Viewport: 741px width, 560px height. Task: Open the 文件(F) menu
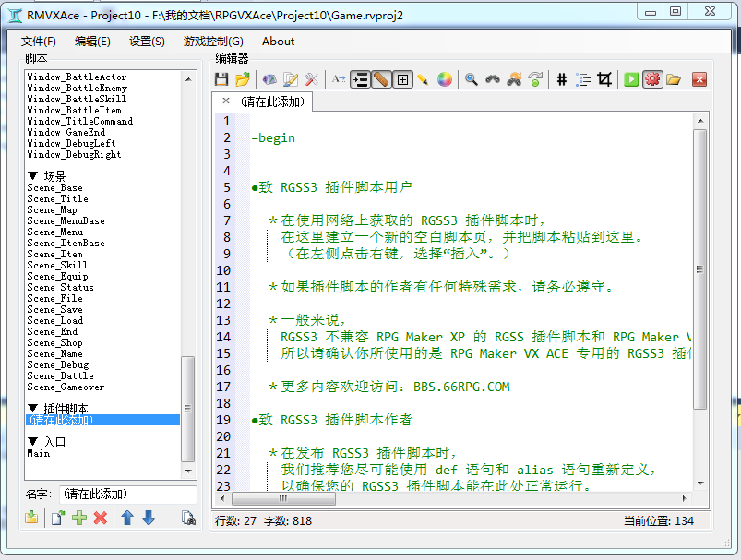click(x=38, y=42)
